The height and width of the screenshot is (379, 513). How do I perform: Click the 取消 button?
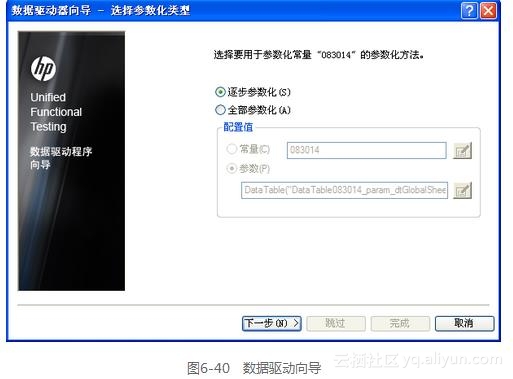[464, 323]
